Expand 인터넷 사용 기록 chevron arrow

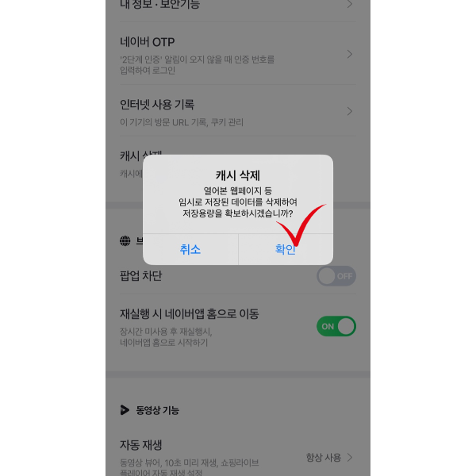click(x=350, y=111)
